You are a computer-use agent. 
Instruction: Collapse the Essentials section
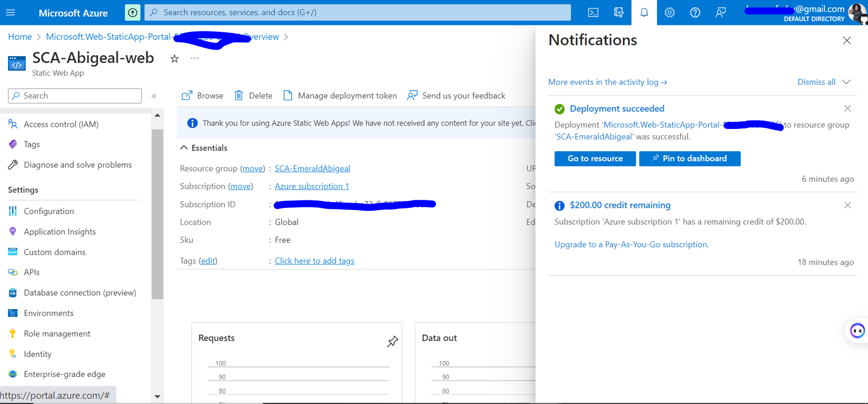pos(184,148)
